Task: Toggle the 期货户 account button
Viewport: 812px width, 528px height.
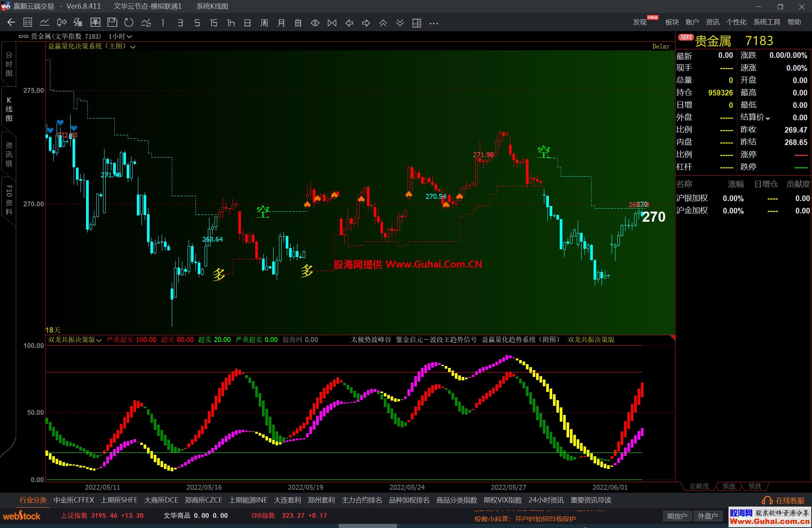Action: (x=677, y=516)
